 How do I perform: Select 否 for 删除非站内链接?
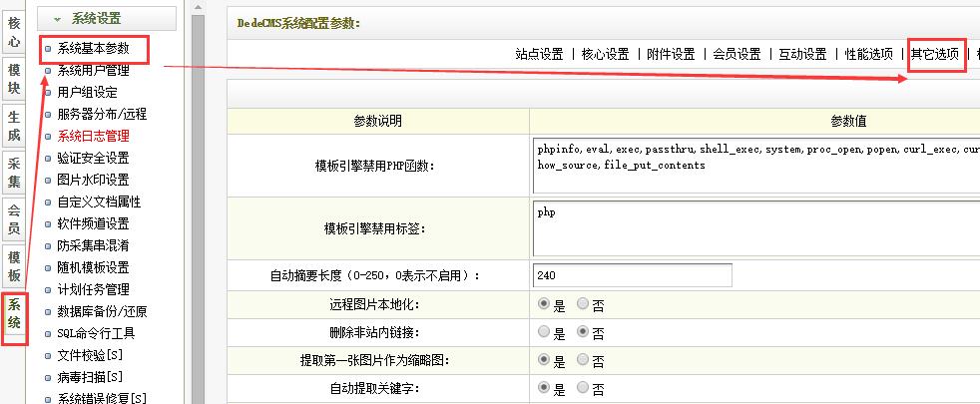click(583, 331)
